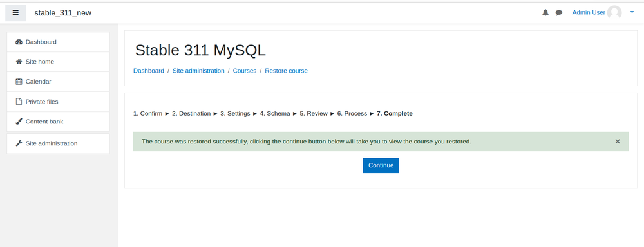Open Courses breadcrumb link
644x247 pixels.
(244, 71)
